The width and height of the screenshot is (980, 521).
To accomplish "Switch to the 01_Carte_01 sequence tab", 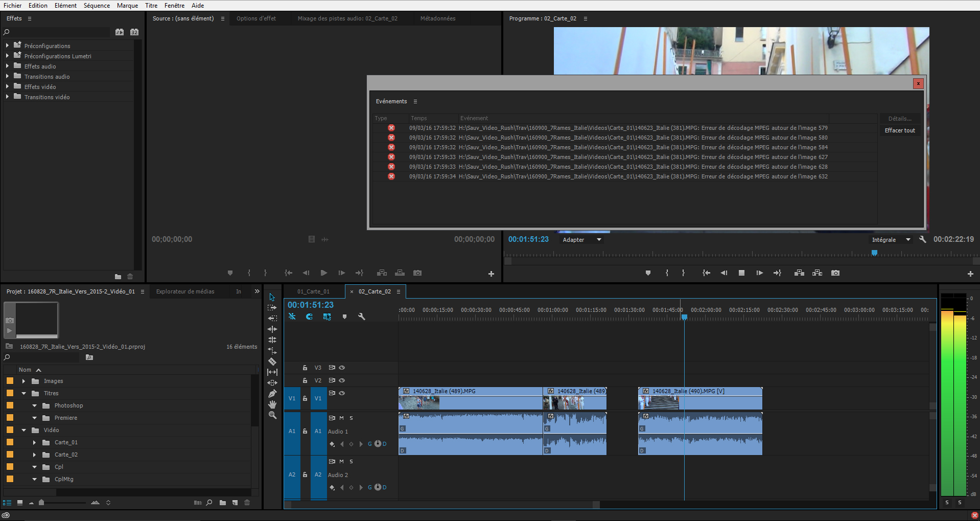I will tap(313, 291).
